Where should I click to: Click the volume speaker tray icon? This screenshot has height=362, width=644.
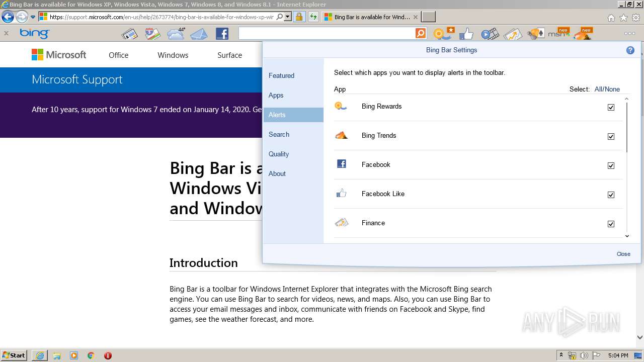584,355
